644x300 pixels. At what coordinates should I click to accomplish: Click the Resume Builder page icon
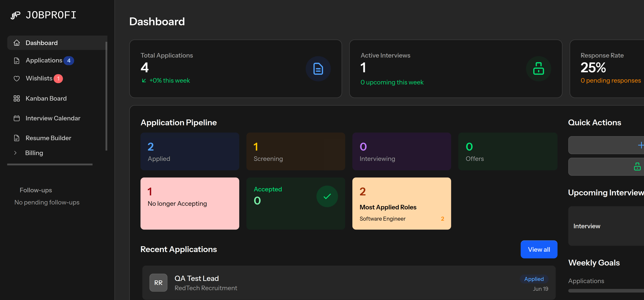pyautogui.click(x=17, y=138)
